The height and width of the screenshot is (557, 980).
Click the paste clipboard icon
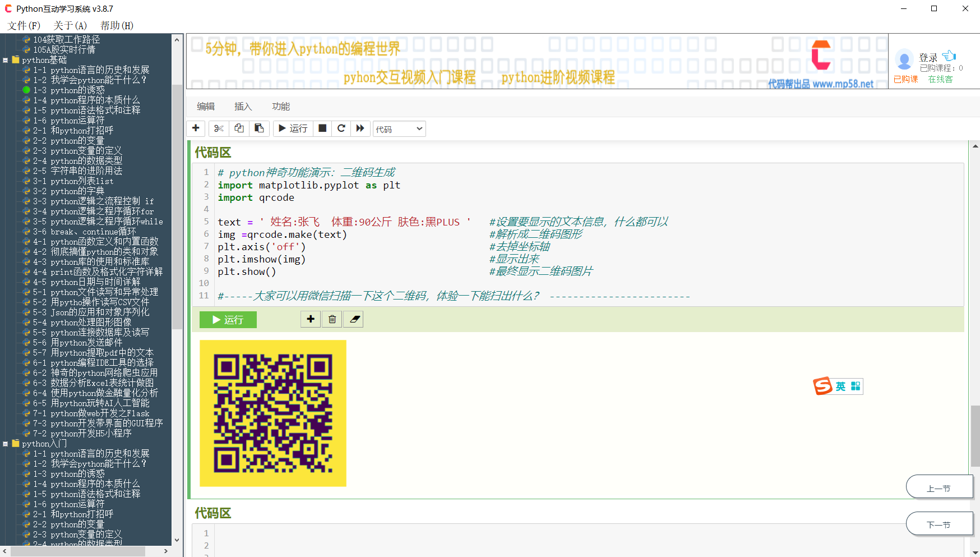tap(259, 128)
